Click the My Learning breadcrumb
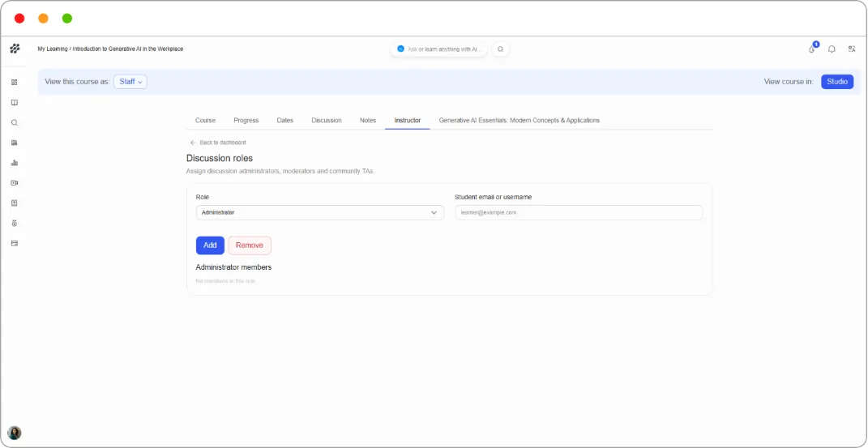The image size is (868, 448). (x=52, y=49)
